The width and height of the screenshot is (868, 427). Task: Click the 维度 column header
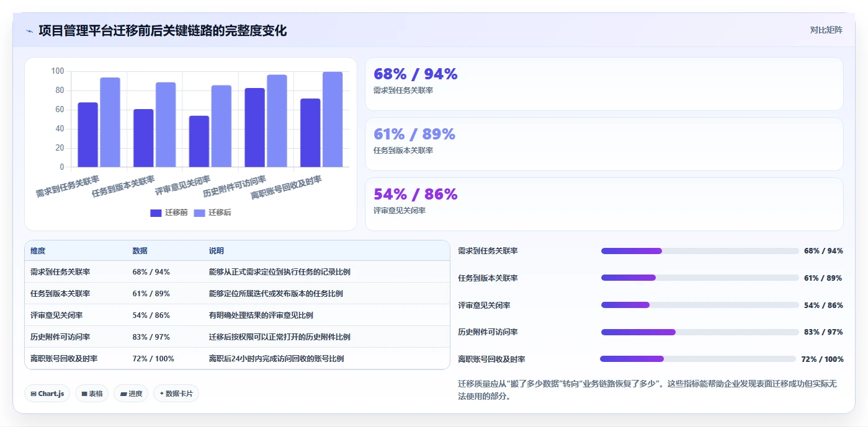(x=38, y=251)
